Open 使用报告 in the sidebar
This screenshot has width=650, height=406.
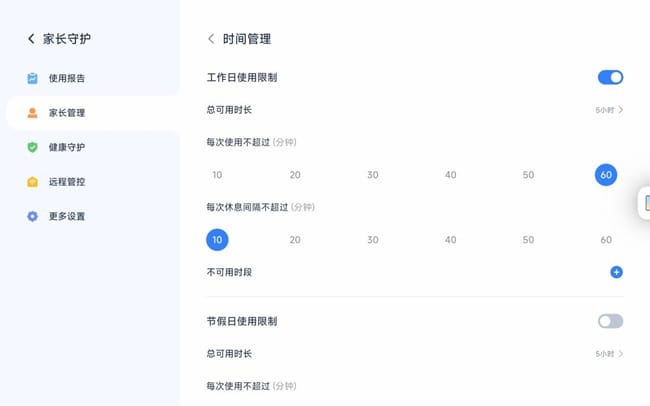tap(67, 78)
